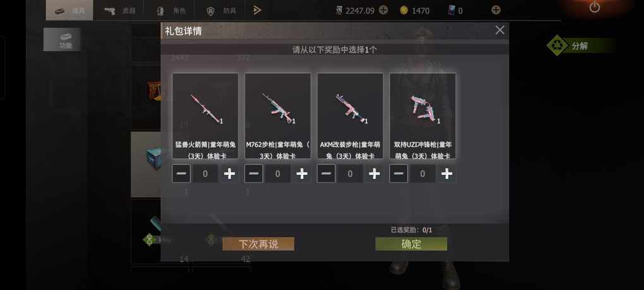Click the 下次再说 later button

[x=258, y=244]
